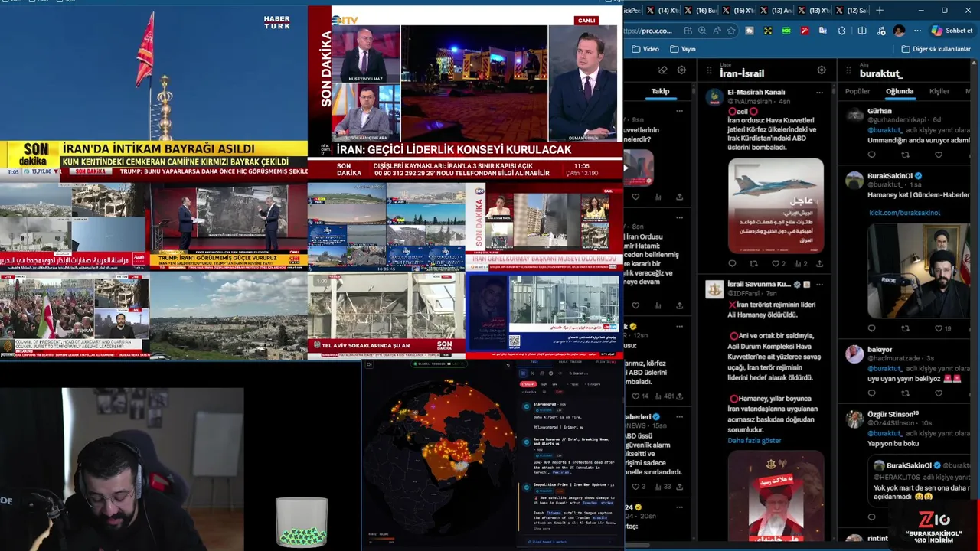The width and height of the screenshot is (980, 551).
Task: Share the El-Masirah Kanalı post
Action: (820, 264)
